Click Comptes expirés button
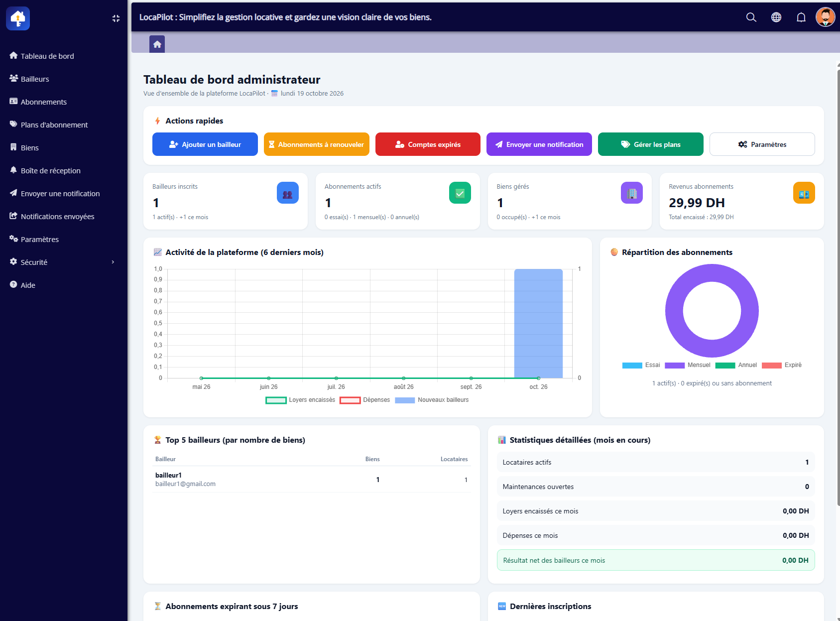 click(x=428, y=144)
